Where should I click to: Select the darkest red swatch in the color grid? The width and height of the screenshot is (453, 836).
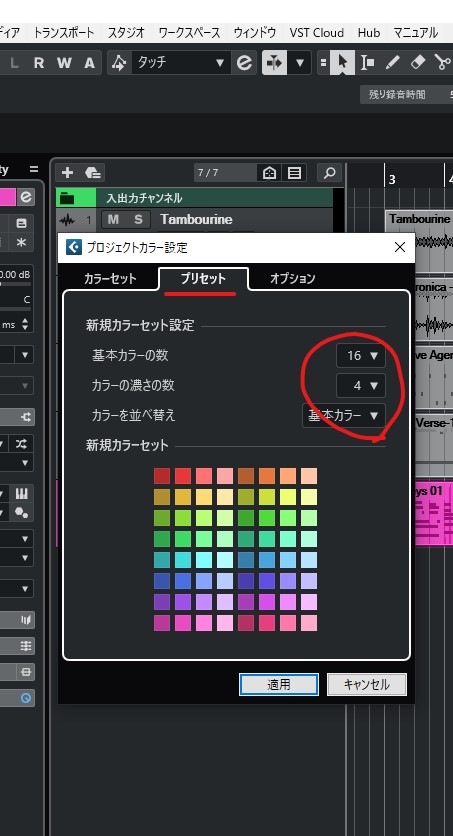pos(162,476)
